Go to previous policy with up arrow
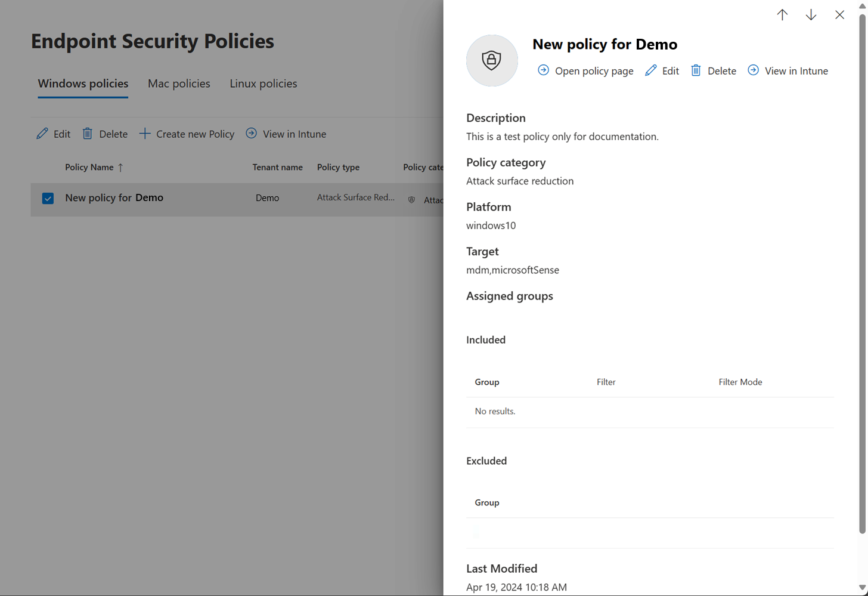Viewport: 868px width, 596px height. [x=782, y=15]
